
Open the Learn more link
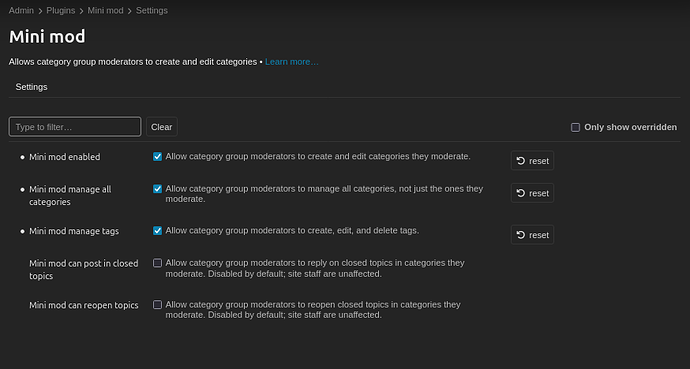(x=292, y=62)
